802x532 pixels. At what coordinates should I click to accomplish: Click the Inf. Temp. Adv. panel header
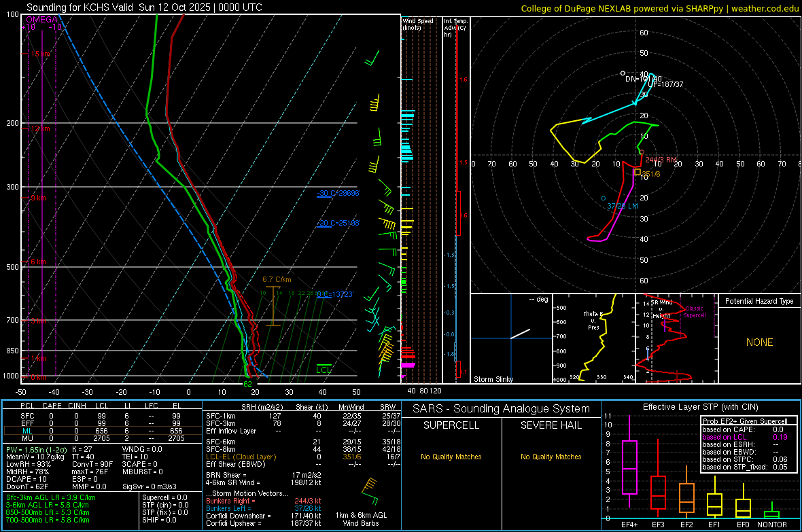[455, 28]
